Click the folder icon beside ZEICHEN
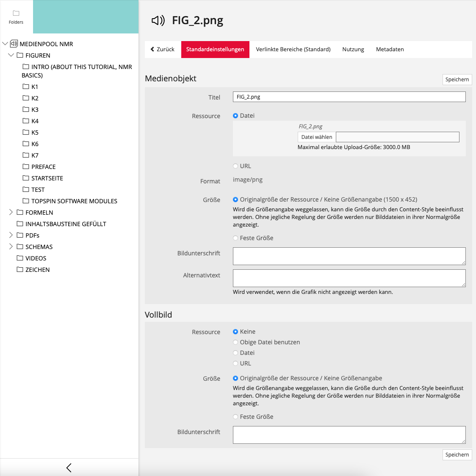The image size is (476, 476). pyautogui.click(x=20, y=269)
